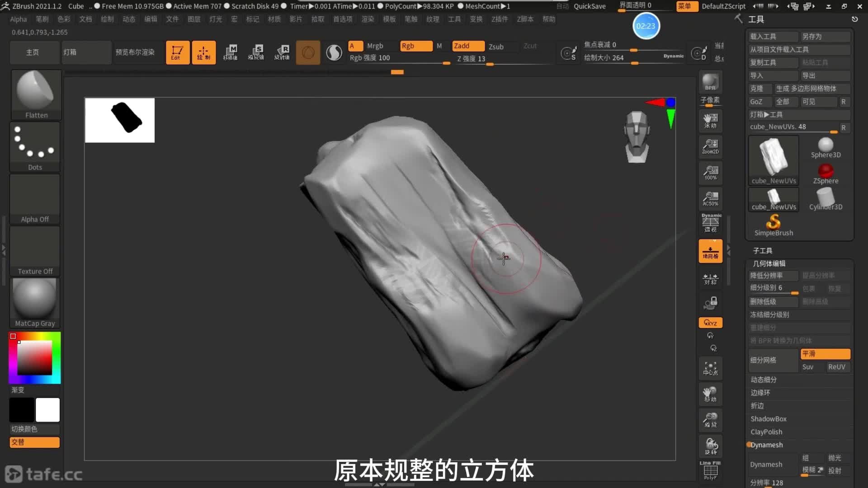Collapse the 几何体编辑 geometry section
Image resolution: width=868 pixels, height=488 pixels.
[769, 263]
